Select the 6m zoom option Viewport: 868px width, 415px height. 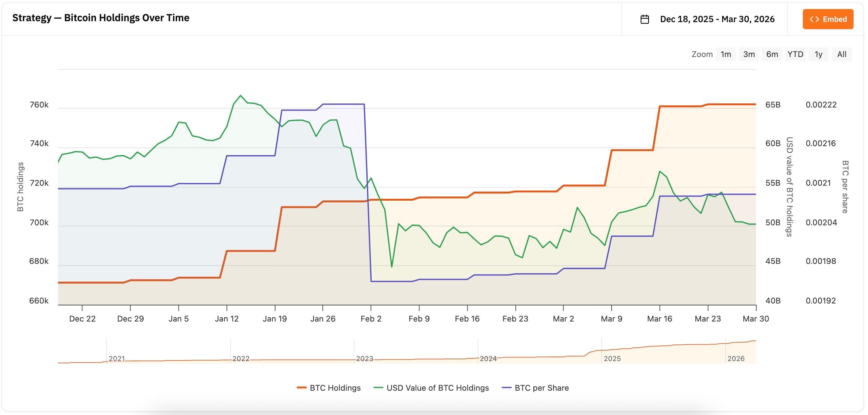point(772,54)
